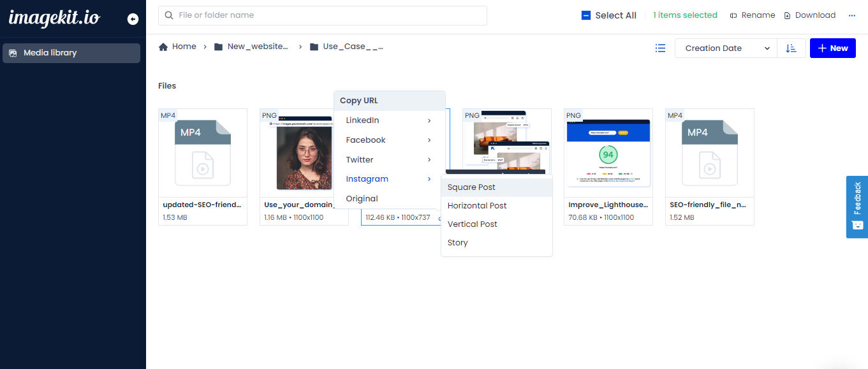The width and height of the screenshot is (868, 369).
Task: Open New_website breadcrumb folder
Action: tap(251, 47)
